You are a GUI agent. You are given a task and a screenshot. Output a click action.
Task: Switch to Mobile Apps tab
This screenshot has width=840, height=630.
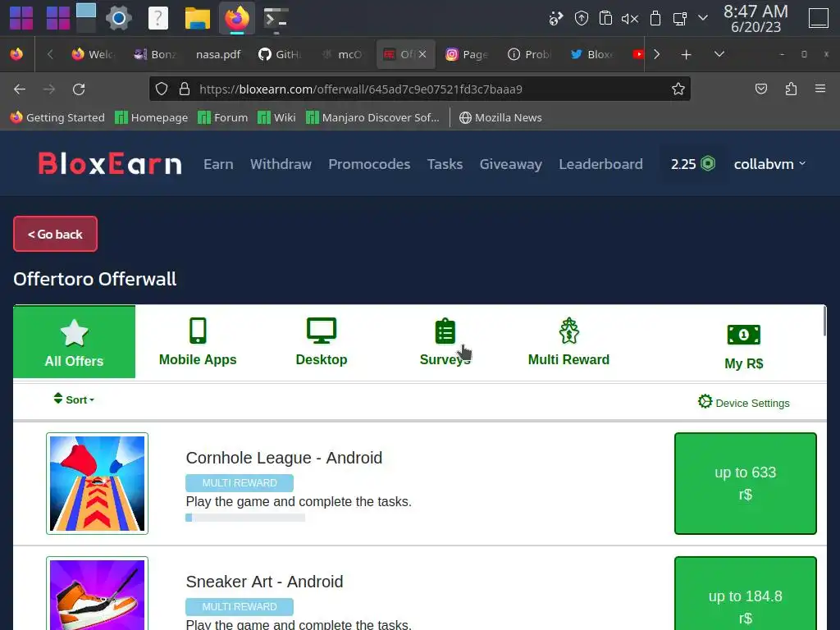click(x=198, y=342)
